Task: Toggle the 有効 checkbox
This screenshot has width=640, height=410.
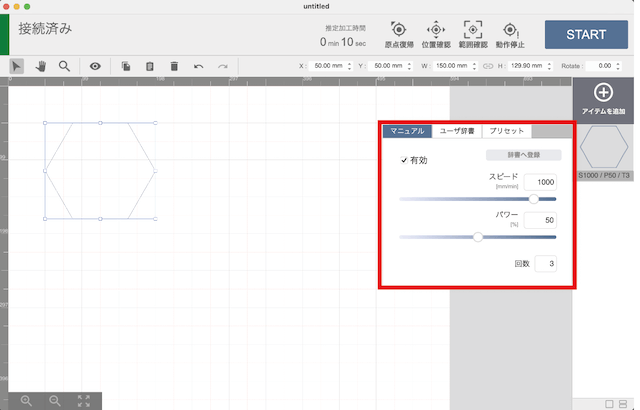Action: [x=405, y=160]
